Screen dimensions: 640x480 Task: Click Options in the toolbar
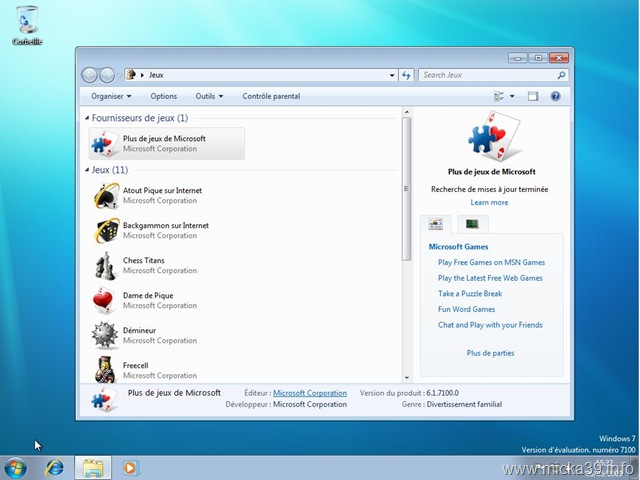coord(164,96)
